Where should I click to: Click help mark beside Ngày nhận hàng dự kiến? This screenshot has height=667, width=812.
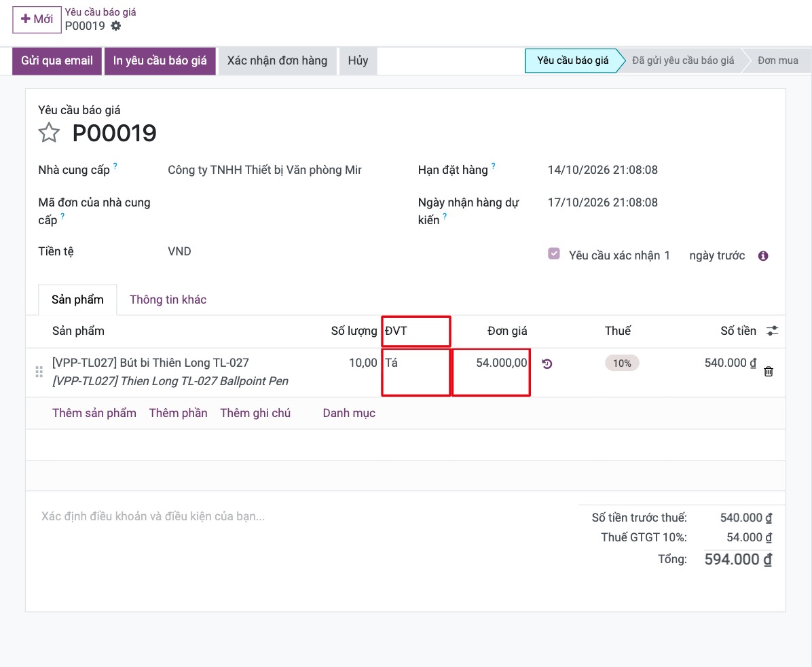point(444,216)
